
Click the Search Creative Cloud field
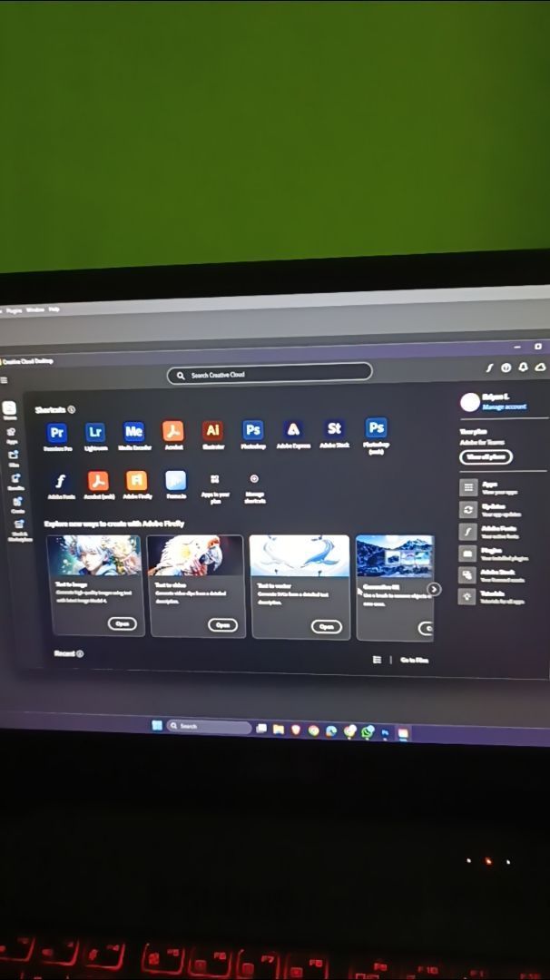pos(270,374)
